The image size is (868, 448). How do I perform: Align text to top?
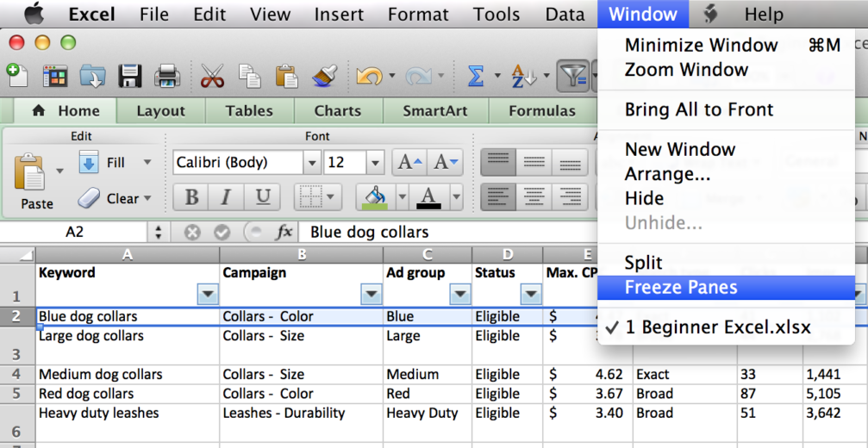coord(498,163)
